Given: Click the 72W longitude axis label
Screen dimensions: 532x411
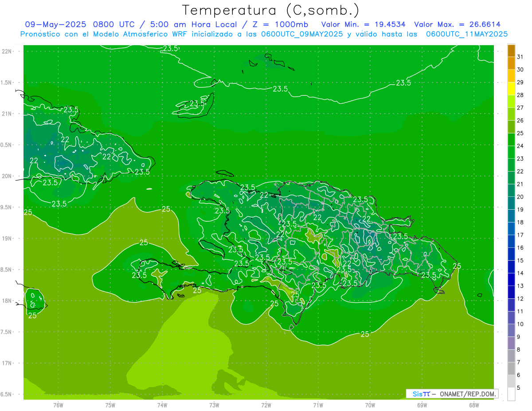Looking at the screenshot, I should [266, 405].
